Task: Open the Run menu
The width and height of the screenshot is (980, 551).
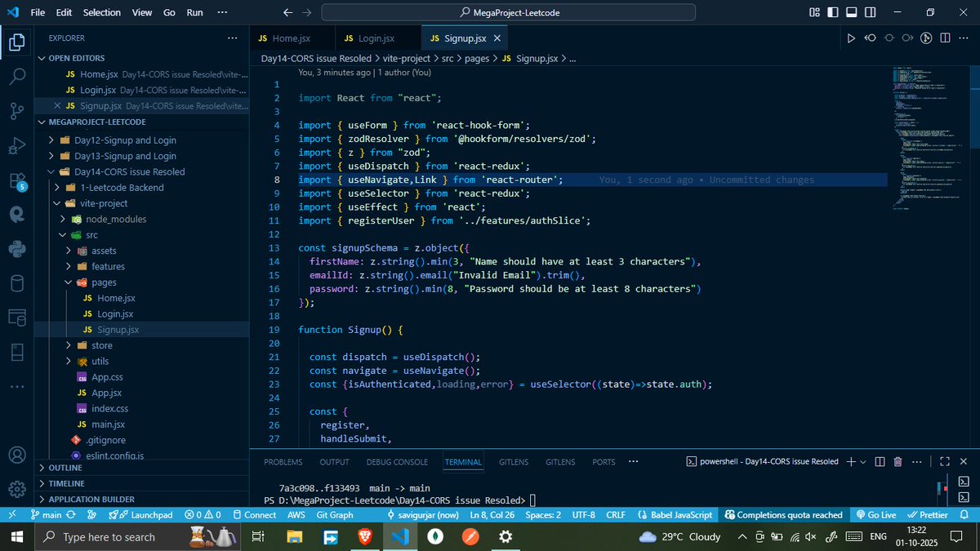Action: tap(194, 12)
